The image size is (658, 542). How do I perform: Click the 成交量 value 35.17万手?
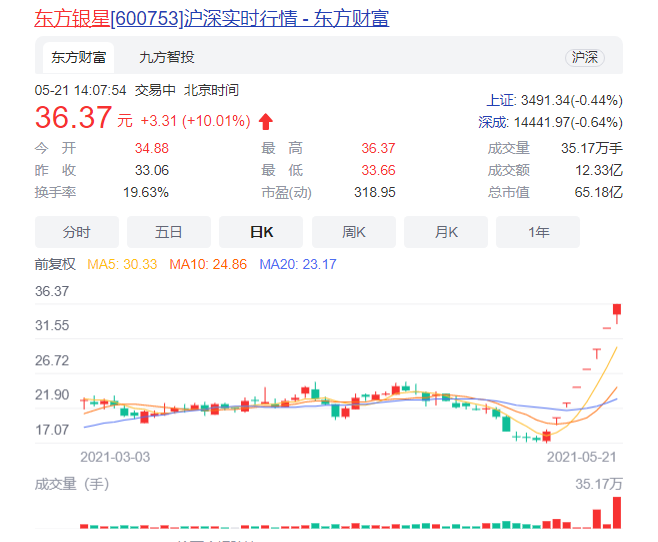coord(592,148)
